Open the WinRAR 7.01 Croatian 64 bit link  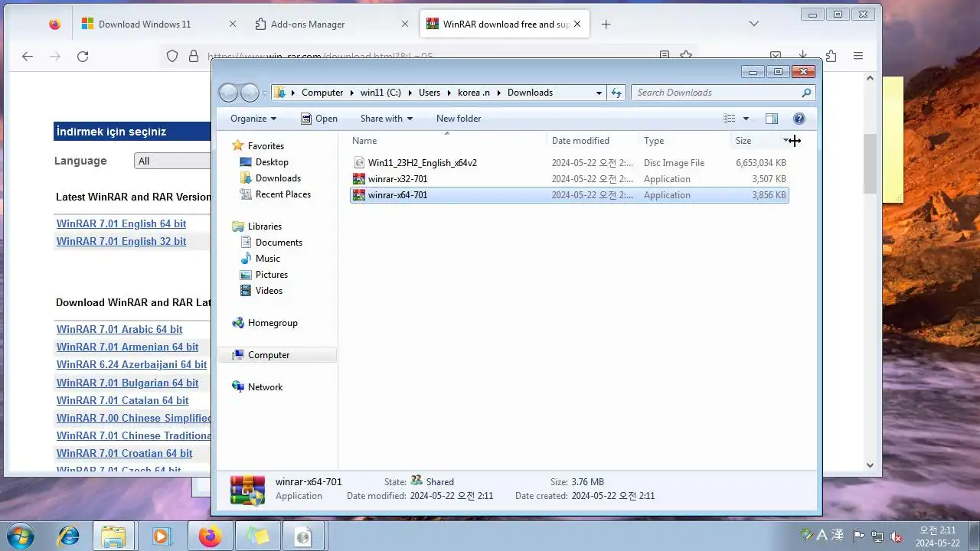125,453
